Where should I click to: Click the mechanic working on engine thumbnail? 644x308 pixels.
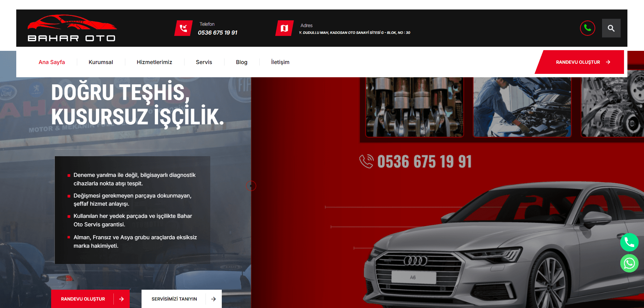coord(522,107)
